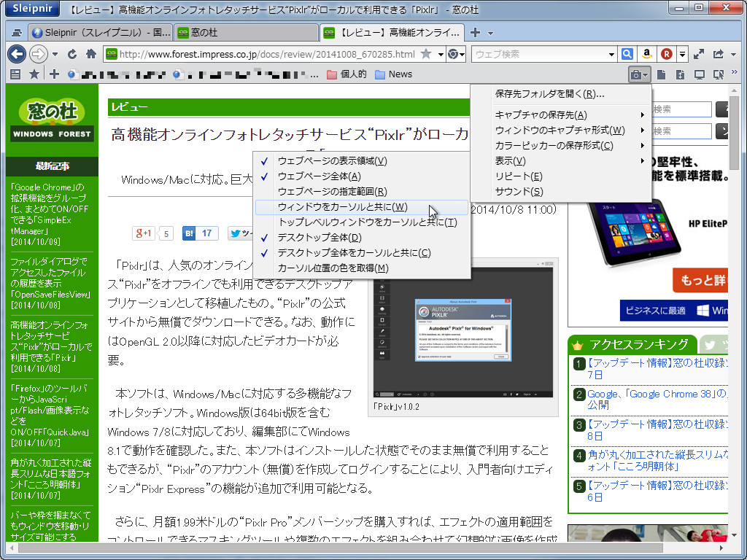
Task: Open the web search engine dropdown
Action: pos(611,53)
